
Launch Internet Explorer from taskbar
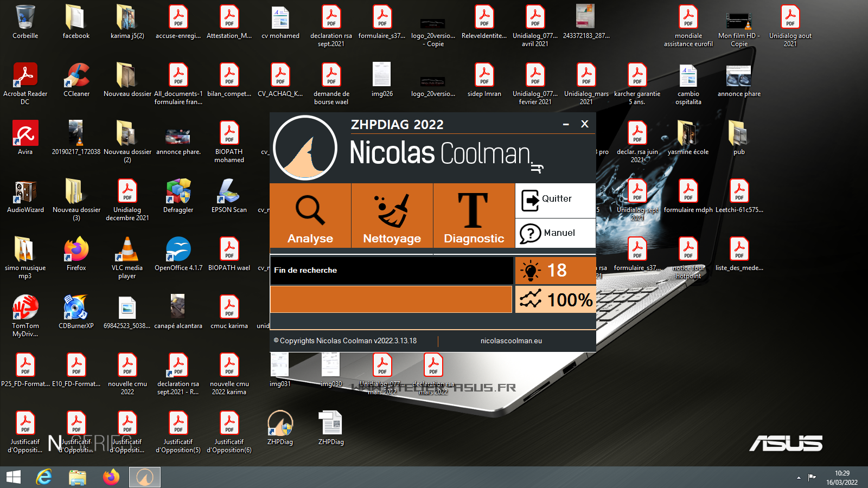[x=44, y=477]
